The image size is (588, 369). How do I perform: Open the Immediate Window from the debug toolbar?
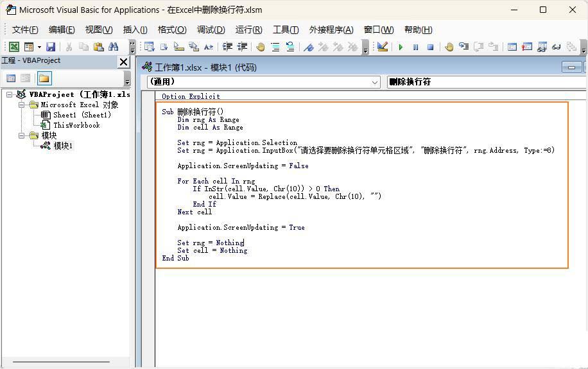click(x=527, y=46)
